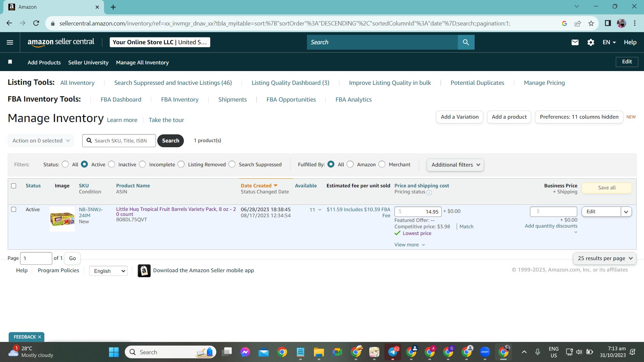This screenshot has height=362, width=644.
Task: Open Seller University in the navigation bar
Action: 88,63
